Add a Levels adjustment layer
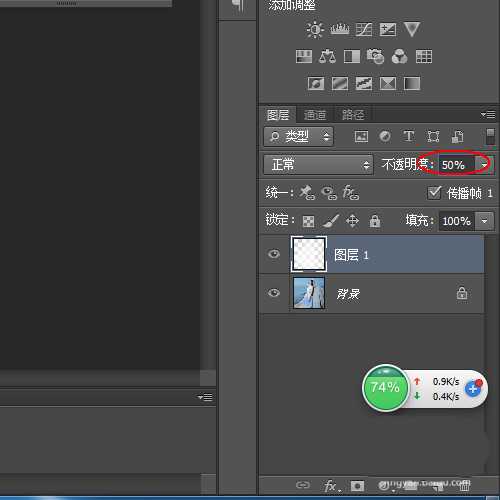 (x=340, y=29)
